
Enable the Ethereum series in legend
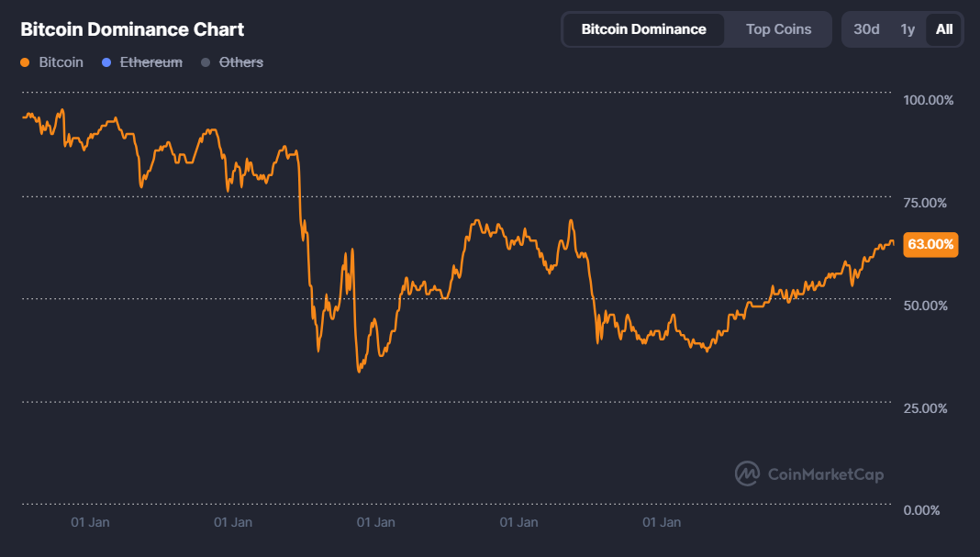tap(150, 62)
